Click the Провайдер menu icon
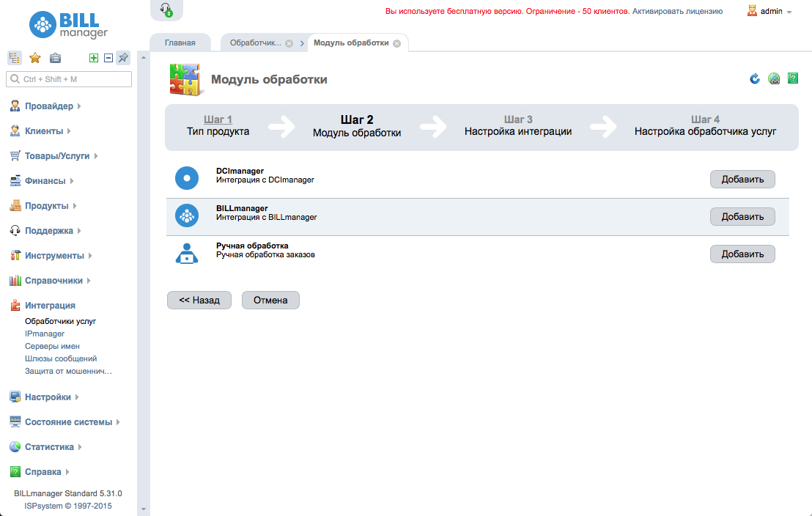Viewport: 812px width, 516px height. click(15, 106)
